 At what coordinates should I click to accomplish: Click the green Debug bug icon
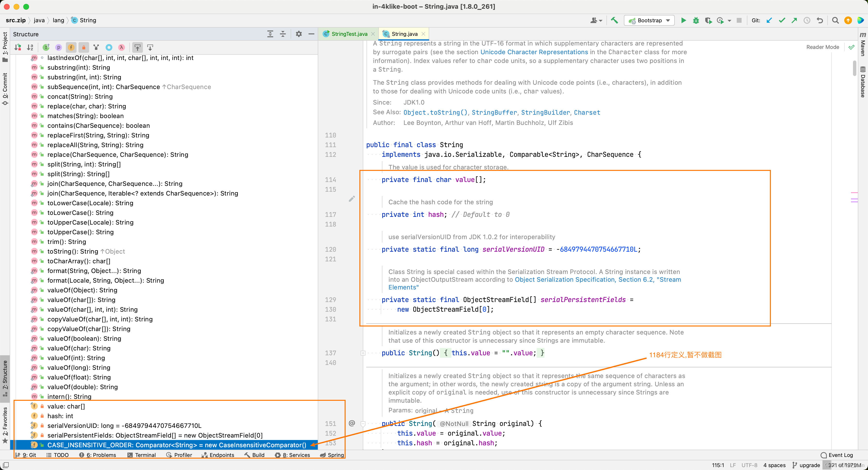(x=696, y=21)
